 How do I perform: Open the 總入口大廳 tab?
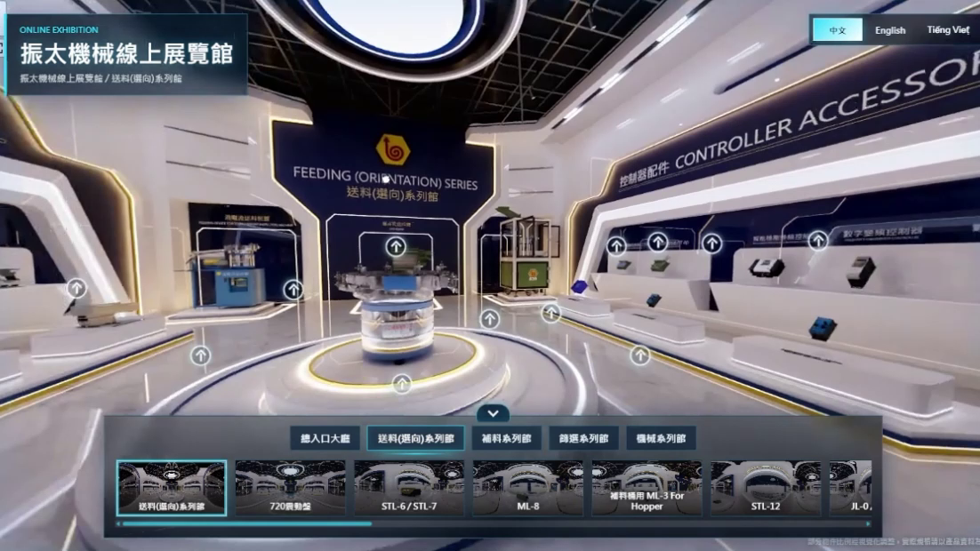325,438
